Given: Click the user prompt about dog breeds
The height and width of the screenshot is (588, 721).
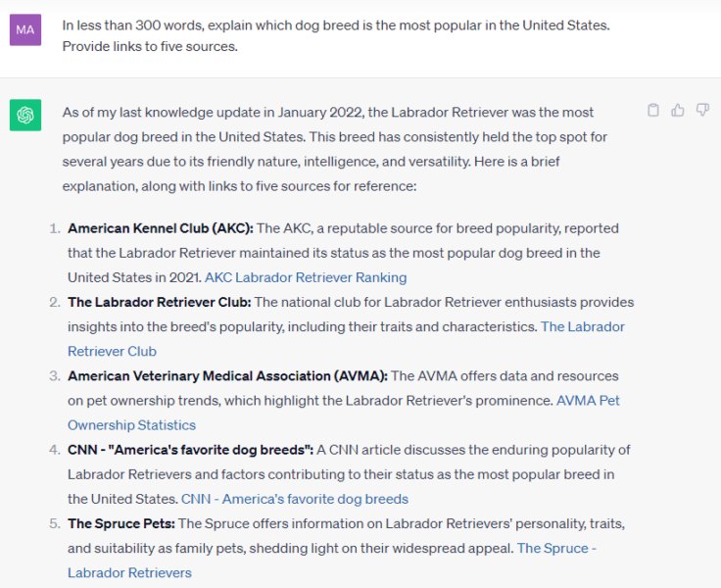Looking at the screenshot, I should pyautogui.click(x=335, y=35).
